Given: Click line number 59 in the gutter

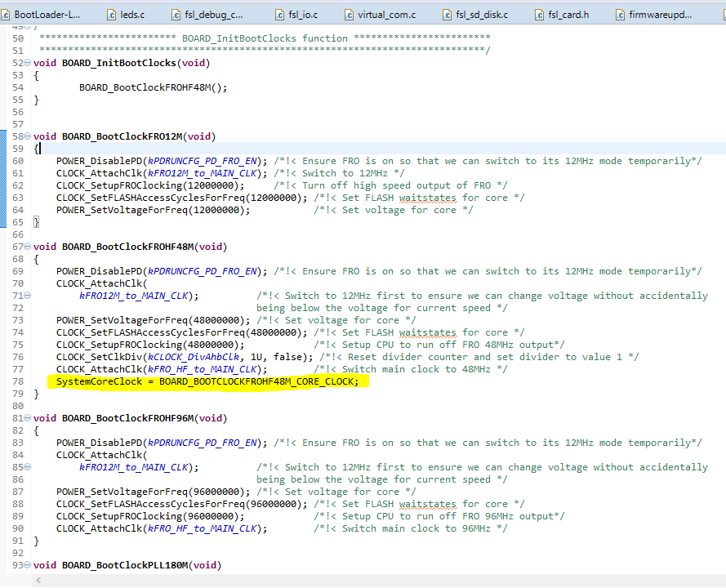Looking at the screenshot, I should (16, 148).
